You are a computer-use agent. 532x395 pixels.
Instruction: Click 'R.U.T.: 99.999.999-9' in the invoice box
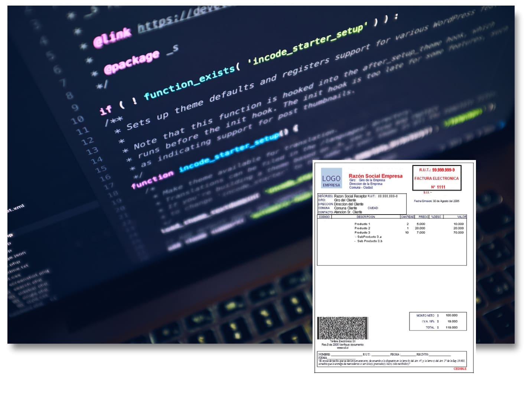tap(437, 170)
